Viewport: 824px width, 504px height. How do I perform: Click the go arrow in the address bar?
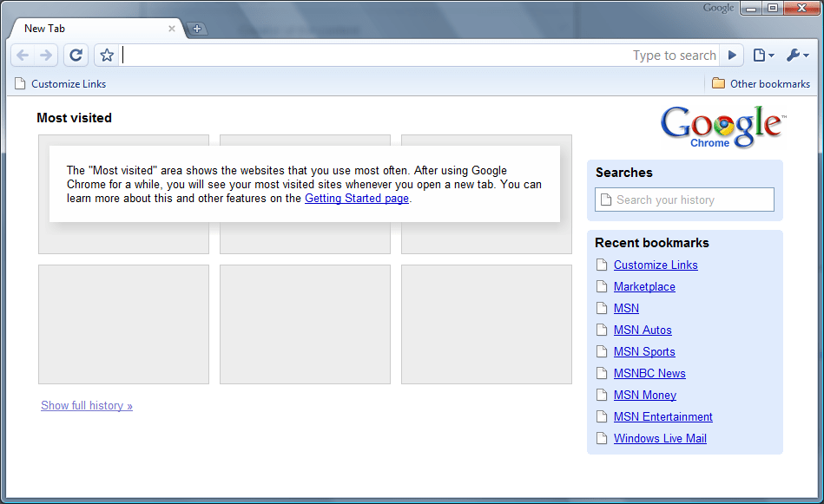coord(731,55)
